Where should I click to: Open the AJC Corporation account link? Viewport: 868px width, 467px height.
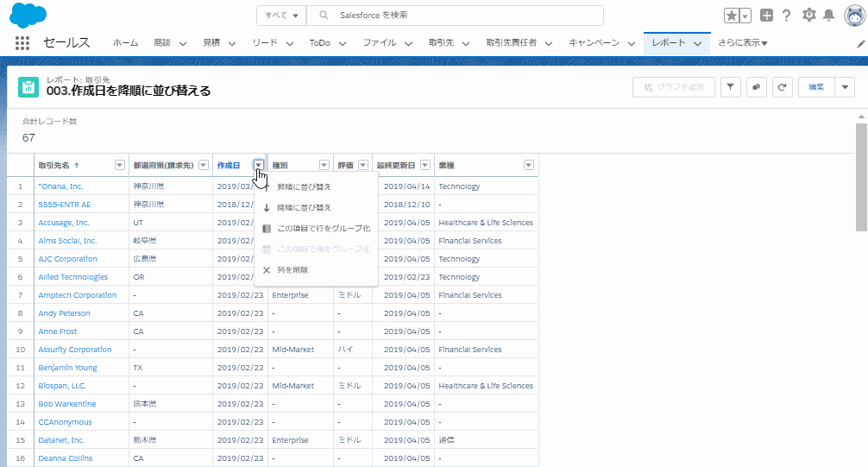pos(67,259)
